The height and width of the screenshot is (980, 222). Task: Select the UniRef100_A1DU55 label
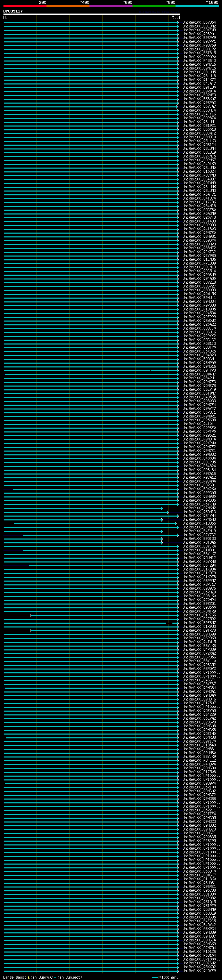199,524
